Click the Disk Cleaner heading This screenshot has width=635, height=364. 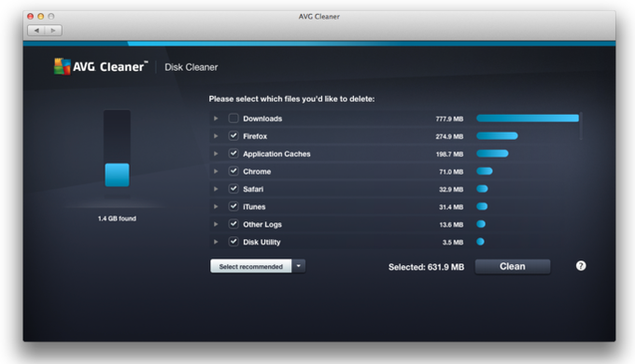pyautogui.click(x=191, y=67)
